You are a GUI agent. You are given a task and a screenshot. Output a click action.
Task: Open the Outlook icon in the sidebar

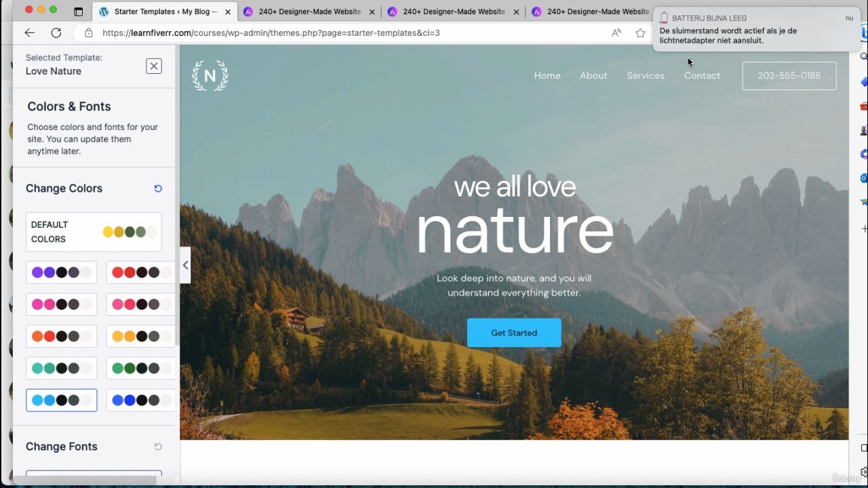pos(864,178)
